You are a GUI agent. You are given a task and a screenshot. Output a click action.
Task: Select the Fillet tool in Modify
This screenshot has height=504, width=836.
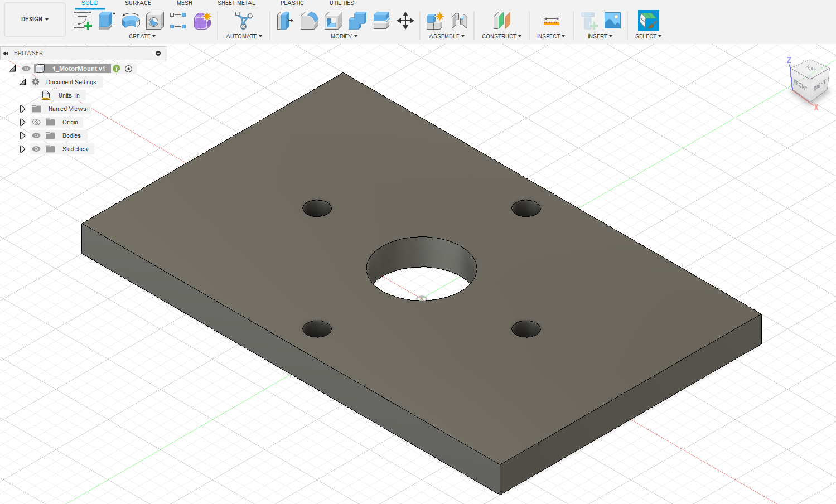pyautogui.click(x=309, y=21)
